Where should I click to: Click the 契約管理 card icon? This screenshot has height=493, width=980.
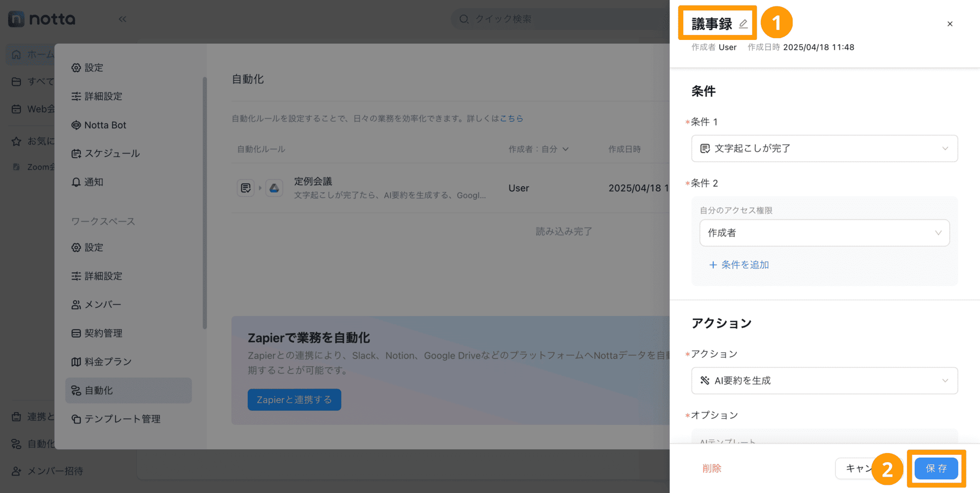[76, 334]
